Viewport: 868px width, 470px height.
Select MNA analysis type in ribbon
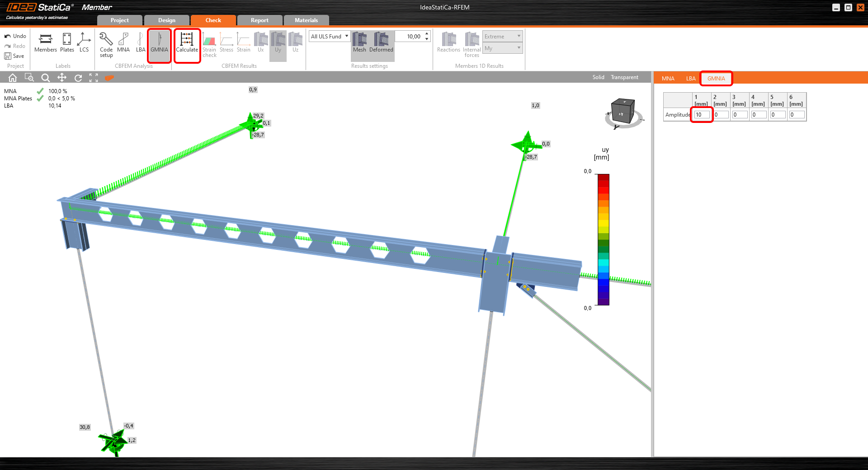(x=123, y=43)
